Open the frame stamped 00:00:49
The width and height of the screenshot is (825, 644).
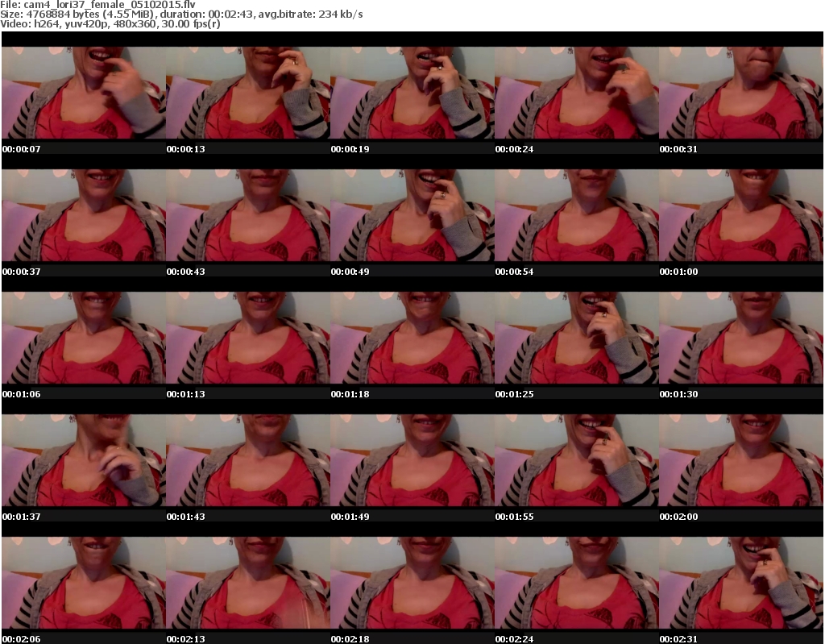point(412,215)
